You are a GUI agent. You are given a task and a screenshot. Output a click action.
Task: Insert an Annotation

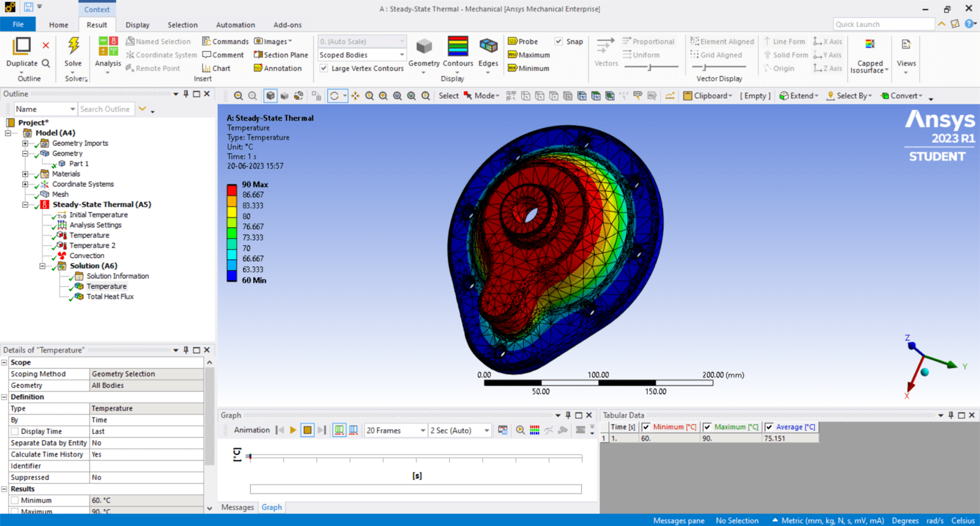[278, 68]
